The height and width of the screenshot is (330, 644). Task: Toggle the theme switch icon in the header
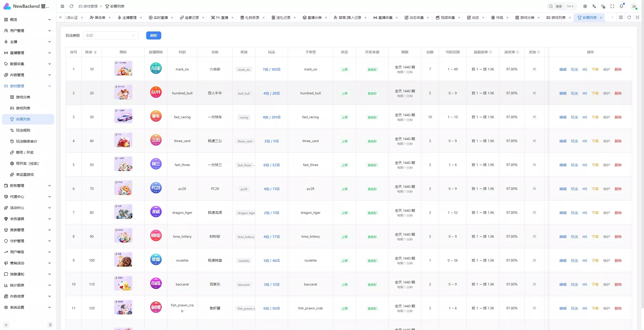[x=603, y=6]
